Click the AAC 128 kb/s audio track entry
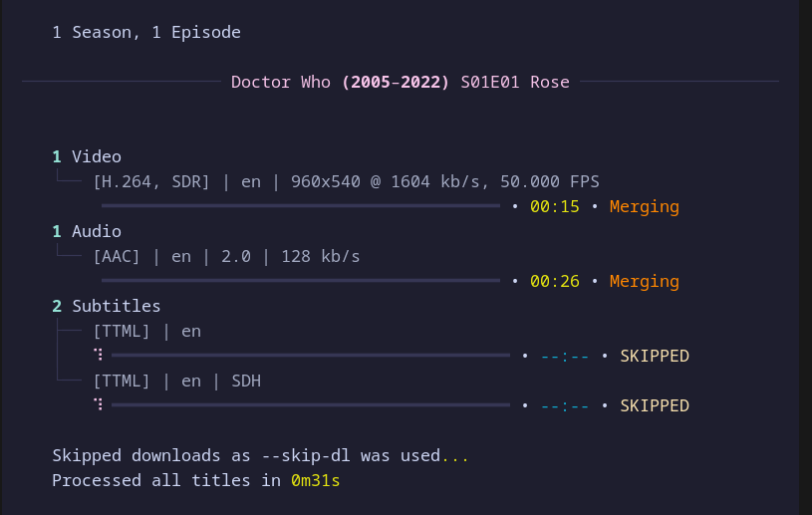Image resolution: width=812 pixels, height=515 pixels. pyautogui.click(x=226, y=256)
